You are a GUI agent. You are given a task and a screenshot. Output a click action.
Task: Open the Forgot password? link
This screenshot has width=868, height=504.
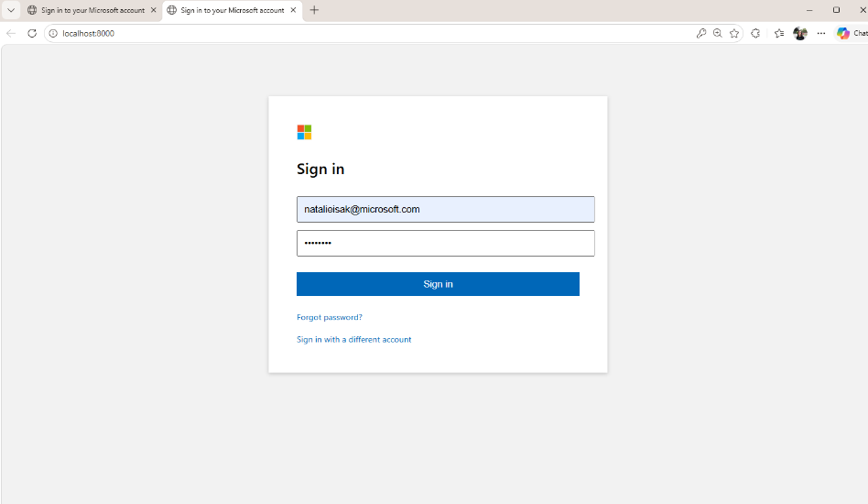tap(330, 317)
